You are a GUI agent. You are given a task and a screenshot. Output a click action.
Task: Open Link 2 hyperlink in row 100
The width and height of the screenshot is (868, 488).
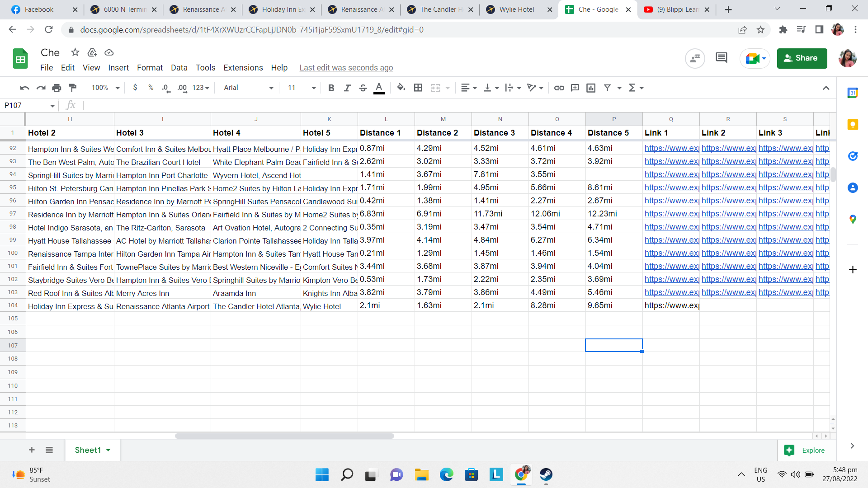(729, 253)
